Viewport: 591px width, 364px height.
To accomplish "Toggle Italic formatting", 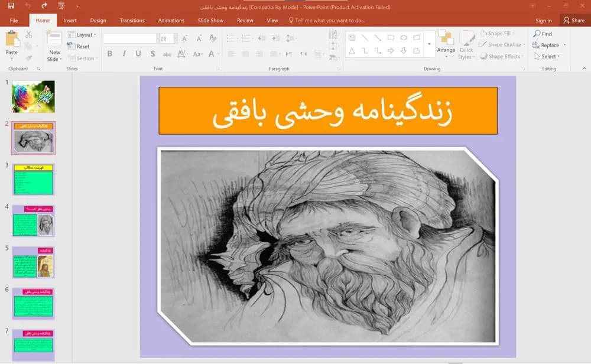I will [124, 54].
